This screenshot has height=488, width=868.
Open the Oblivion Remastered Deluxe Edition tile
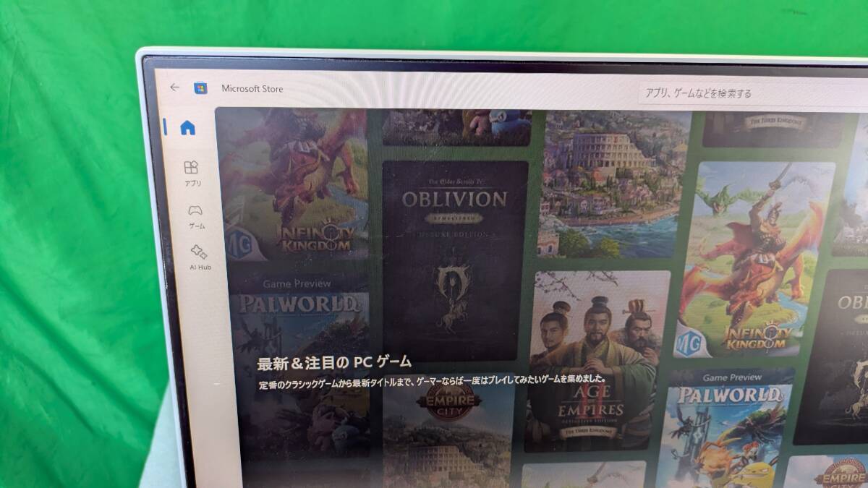coord(455,260)
